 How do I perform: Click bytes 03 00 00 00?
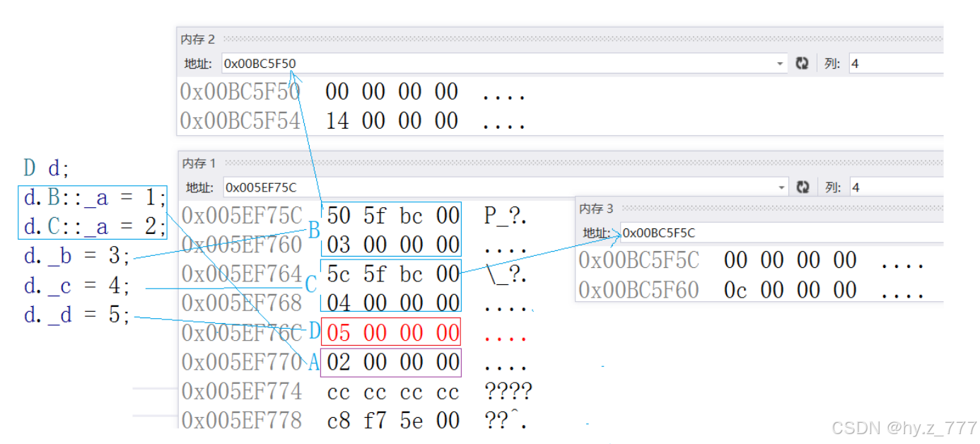pos(394,245)
